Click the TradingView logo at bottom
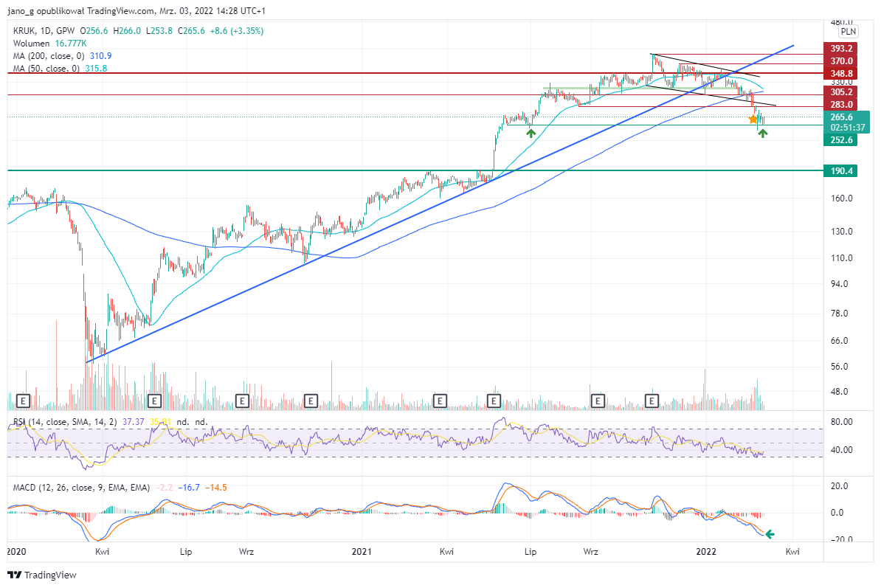 41,575
